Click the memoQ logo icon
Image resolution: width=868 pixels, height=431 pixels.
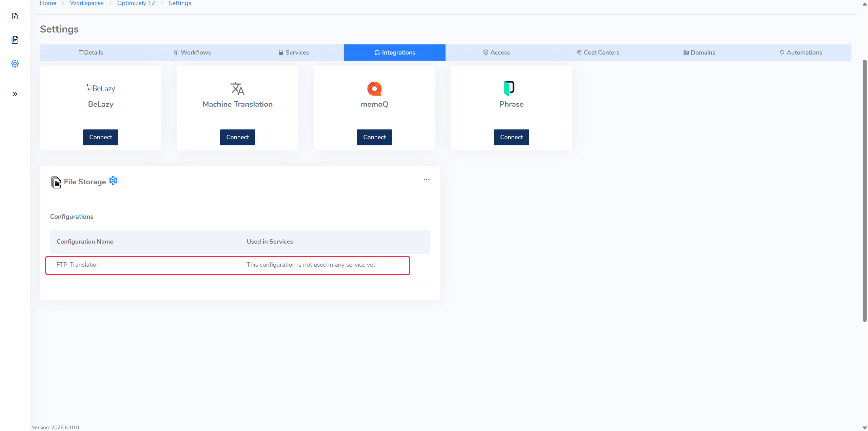click(374, 88)
